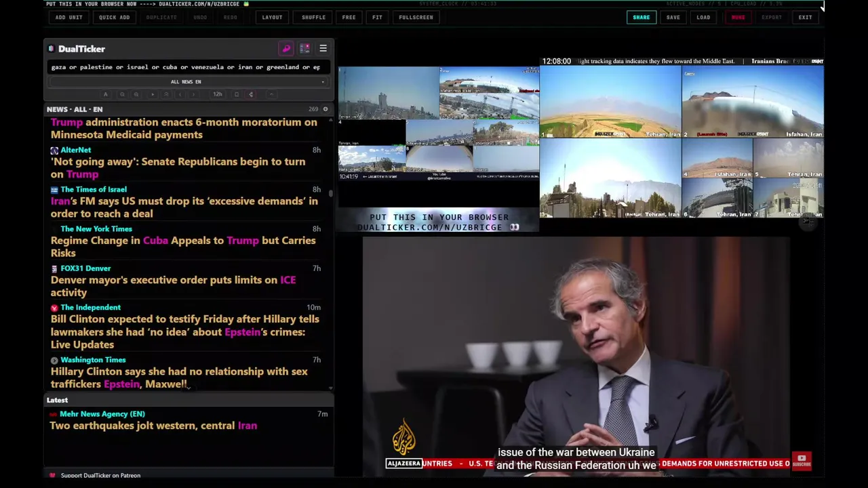868x488 pixels.
Task: Select webcam tile 1 Tehran, Iran
Action: [610, 102]
